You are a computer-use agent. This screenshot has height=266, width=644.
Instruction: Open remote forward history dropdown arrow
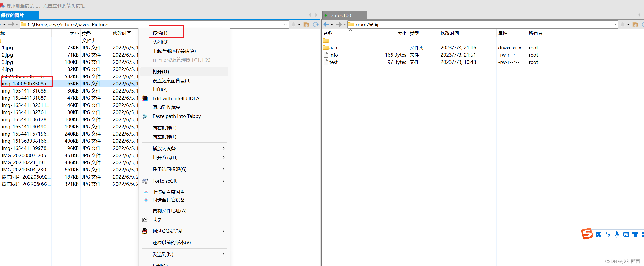pyautogui.click(x=345, y=25)
